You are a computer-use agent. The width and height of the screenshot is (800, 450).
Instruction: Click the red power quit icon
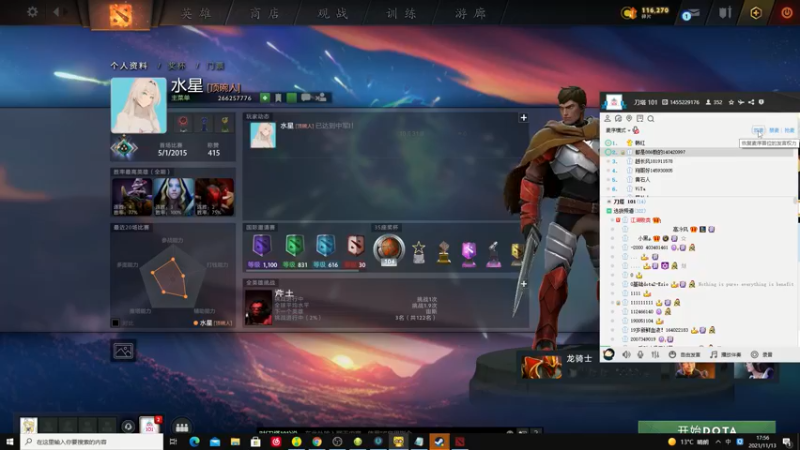click(x=787, y=13)
